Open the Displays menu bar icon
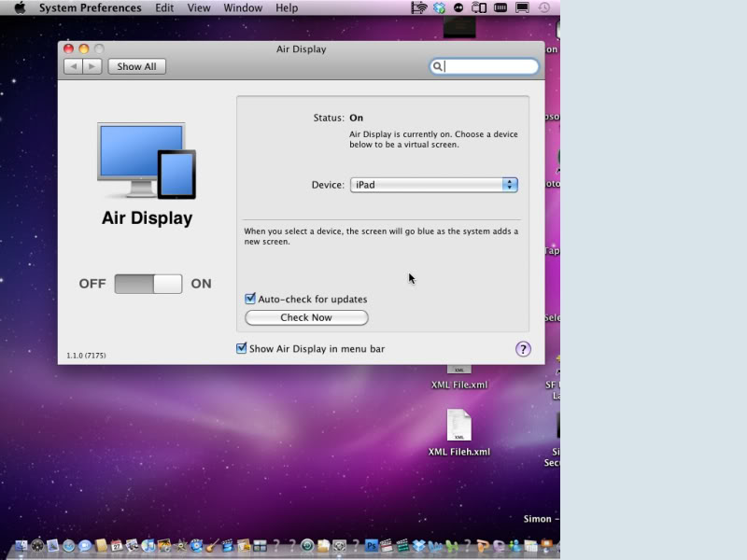The height and width of the screenshot is (560, 747). [522, 7]
